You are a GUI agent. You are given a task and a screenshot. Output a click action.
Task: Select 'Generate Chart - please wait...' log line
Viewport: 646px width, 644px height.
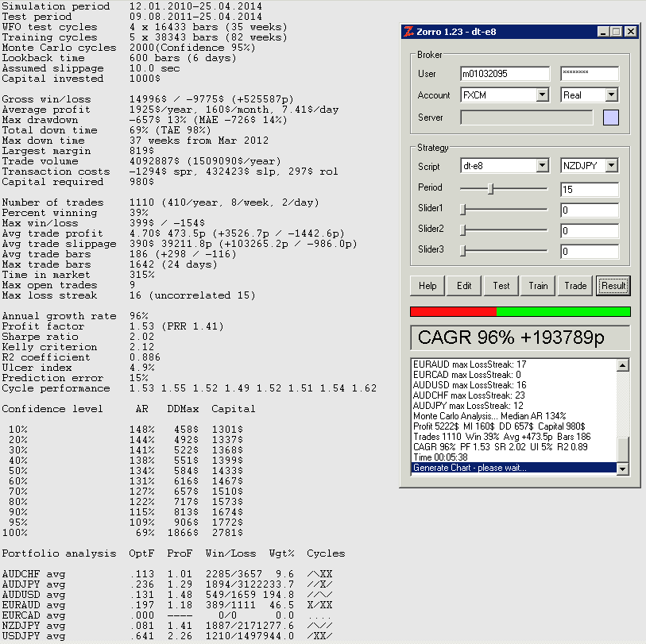pos(513,468)
